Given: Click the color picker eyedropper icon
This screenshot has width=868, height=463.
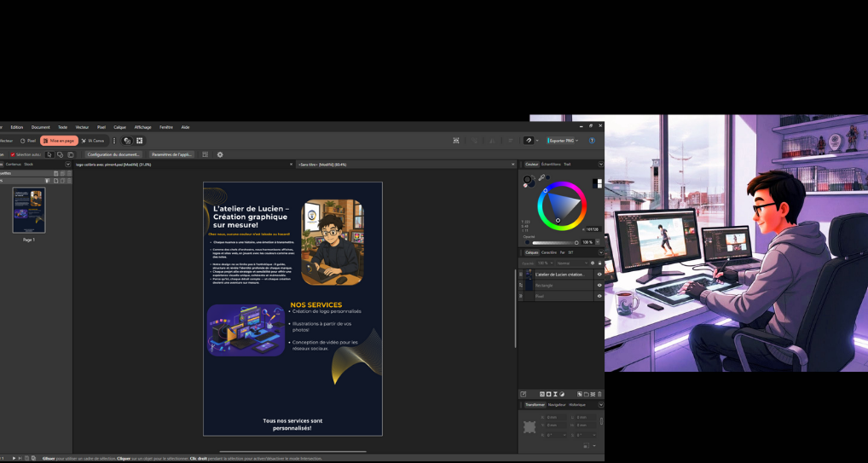Looking at the screenshot, I should click(x=541, y=177).
